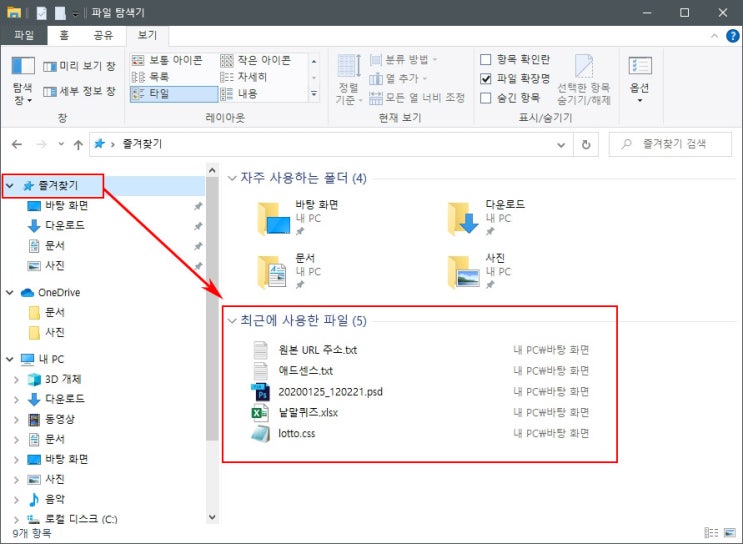Collapse the This PC (내 PC) node
743x544 pixels.
point(10,359)
